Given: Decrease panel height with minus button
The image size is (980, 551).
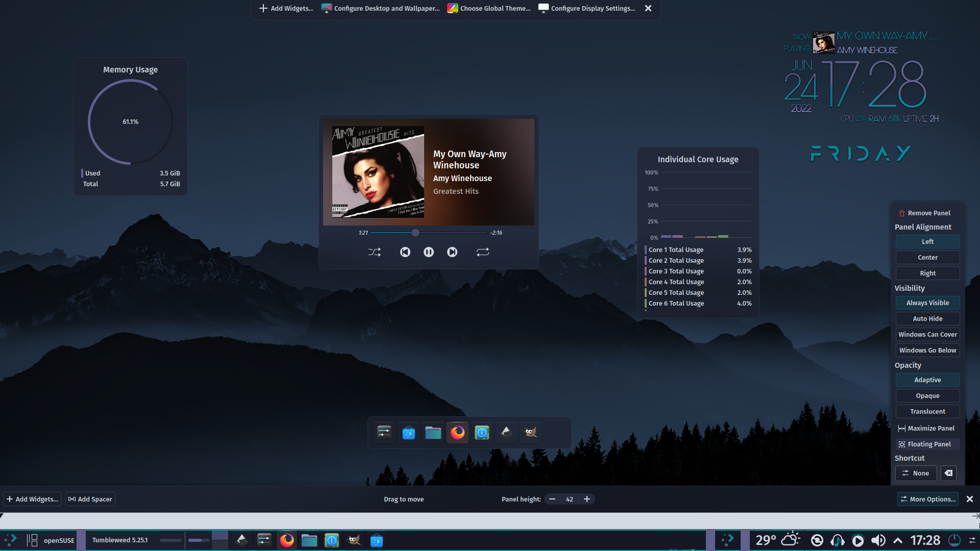Looking at the screenshot, I should pyautogui.click(x=552, y=499).
